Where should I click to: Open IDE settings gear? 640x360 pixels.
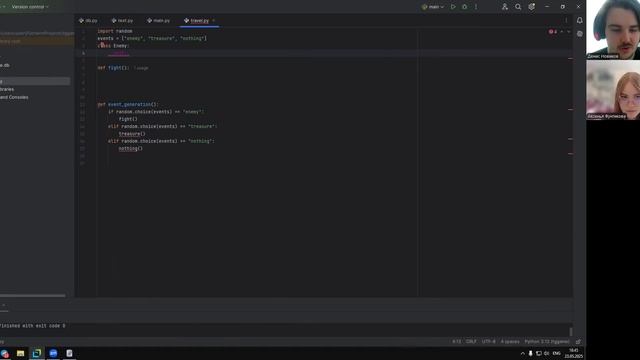531,7
